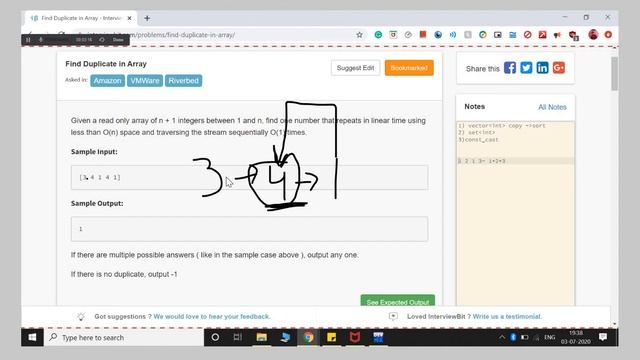Close the Find Duplicate in Array tab
Viewport: 640px width, 360px height.
point(129,18)
